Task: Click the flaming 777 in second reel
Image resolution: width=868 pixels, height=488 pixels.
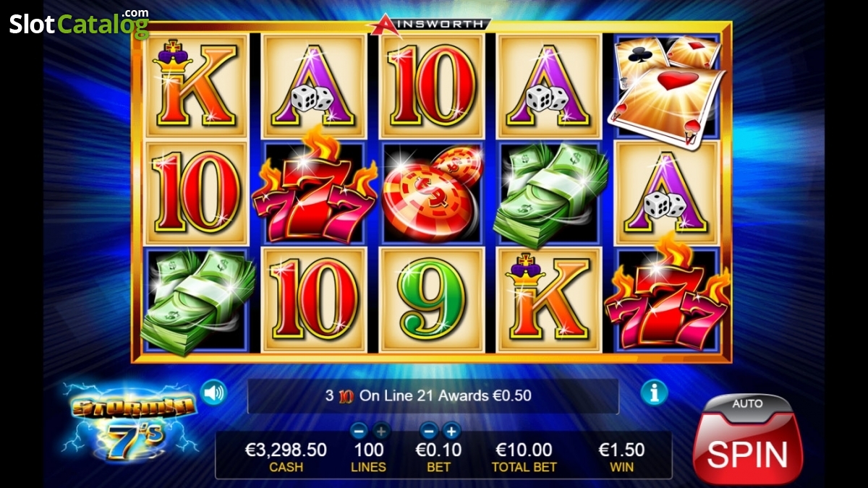Action: pyautogui.click(x=315, y=192)
